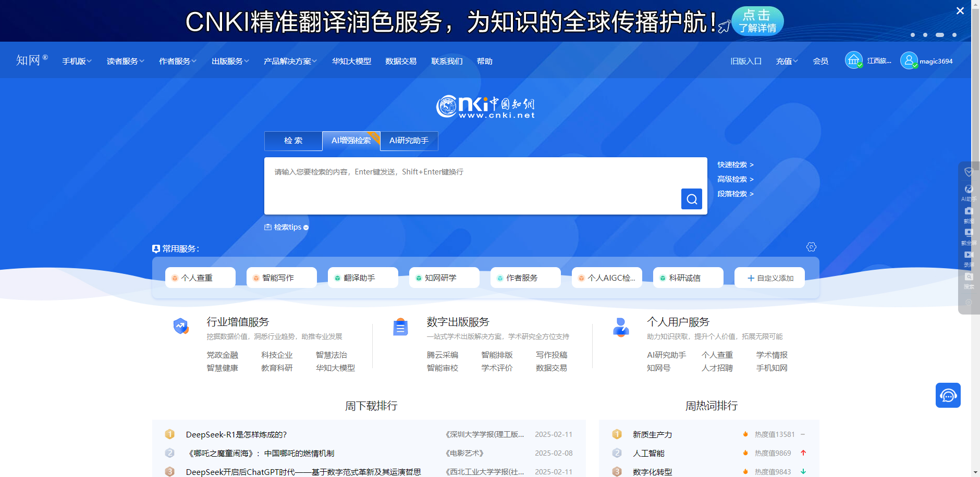Open 联系我们 in the navigation bar

pos(447,61)
